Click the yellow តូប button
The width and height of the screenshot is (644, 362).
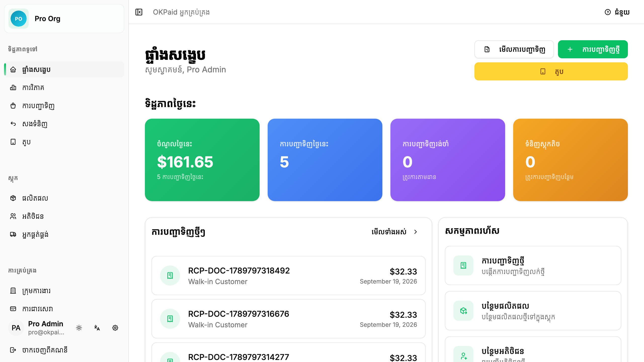551,71
